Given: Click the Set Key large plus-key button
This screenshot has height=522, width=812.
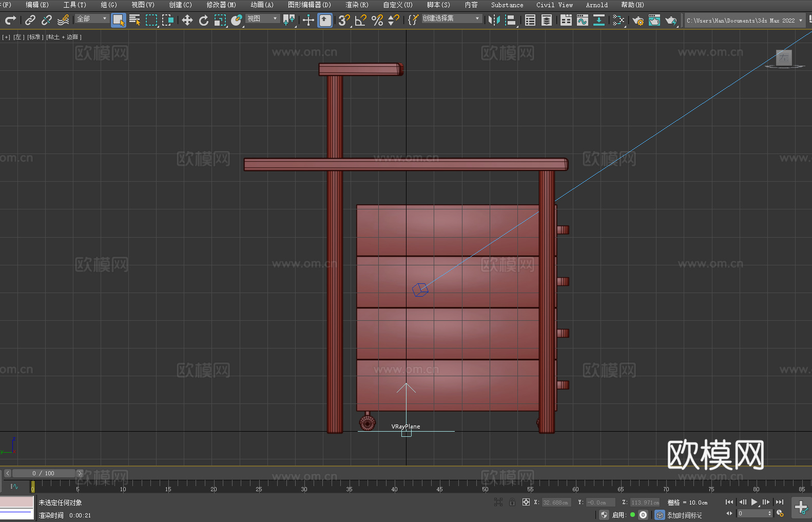Looking at the screenshot, I should click(801, 508).
